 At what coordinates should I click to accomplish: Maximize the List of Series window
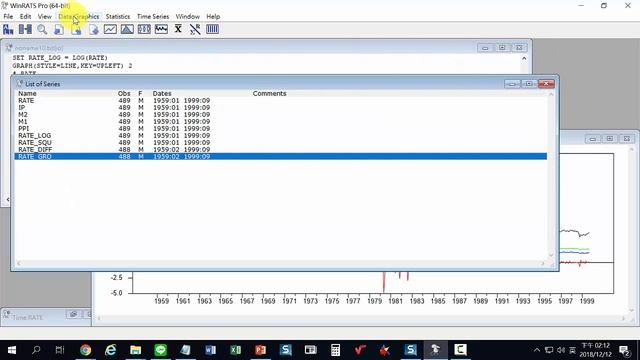coord(529,84)
